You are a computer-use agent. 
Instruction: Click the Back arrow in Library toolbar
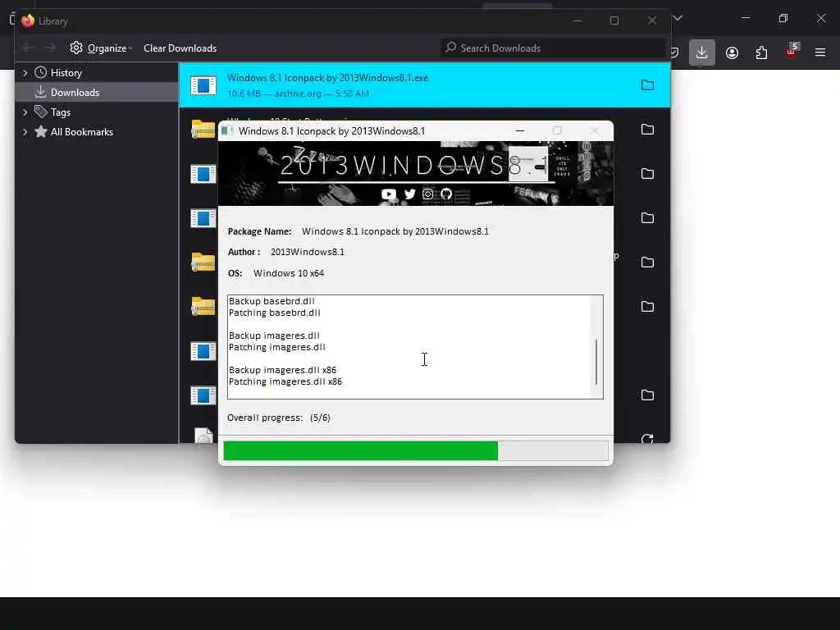click(29, 48)
